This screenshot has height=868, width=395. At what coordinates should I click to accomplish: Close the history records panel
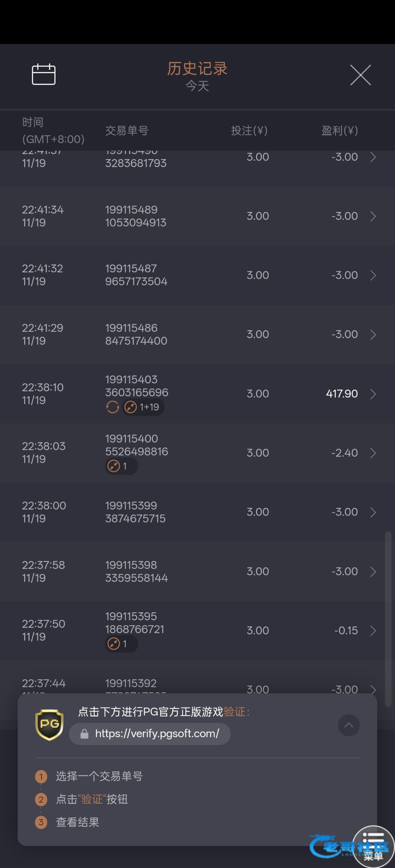coord(360,75)
